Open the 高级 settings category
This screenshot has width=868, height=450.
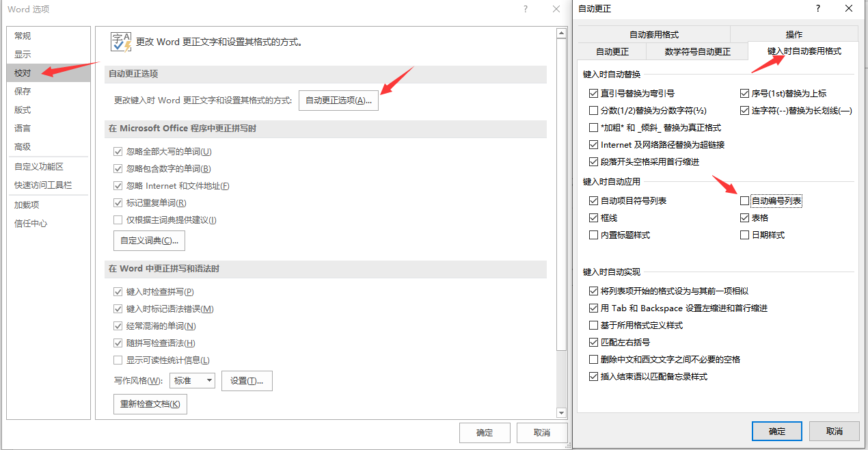point(48,146)
